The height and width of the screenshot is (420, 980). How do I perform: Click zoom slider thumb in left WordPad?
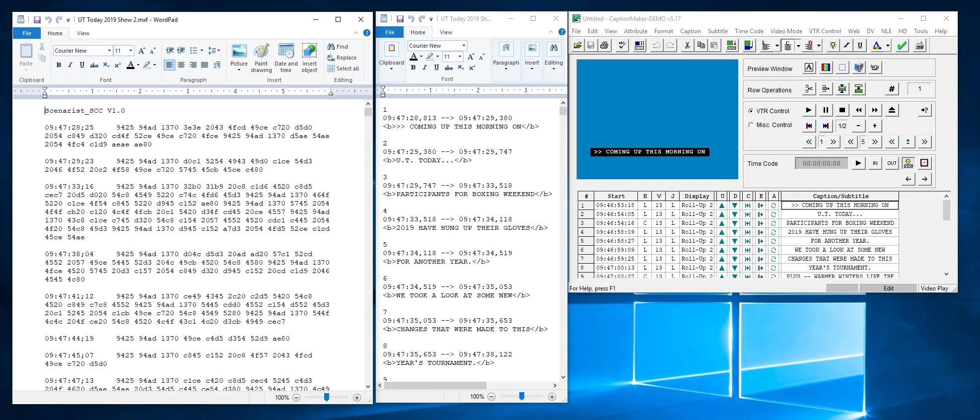[x=327, y=397]
